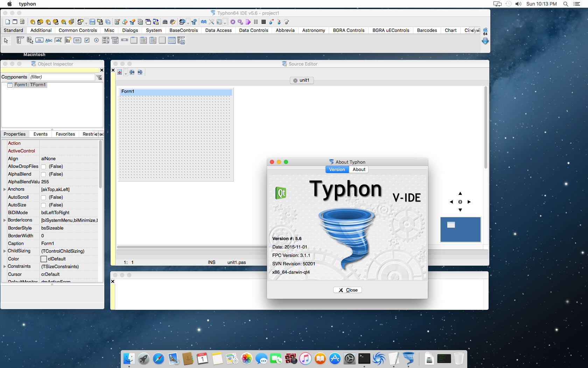This screenshot has width=588, height=368.
Task: Click the wrench and screwdriver tools icon
Action: coord(211,22)
